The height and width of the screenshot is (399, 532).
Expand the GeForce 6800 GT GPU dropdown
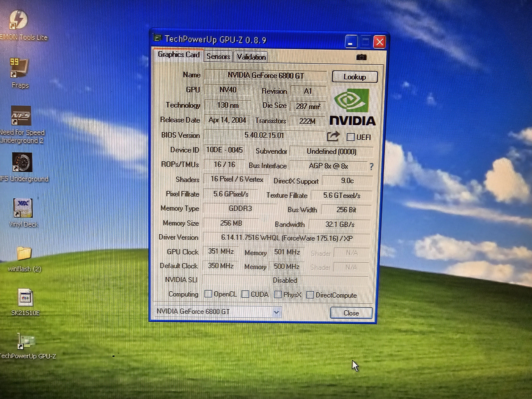[x=276, y=312]
